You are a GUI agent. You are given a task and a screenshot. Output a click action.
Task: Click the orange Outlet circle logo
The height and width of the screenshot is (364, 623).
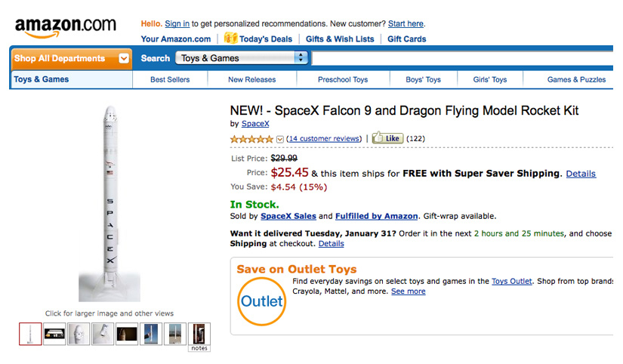tap(261, 301)
